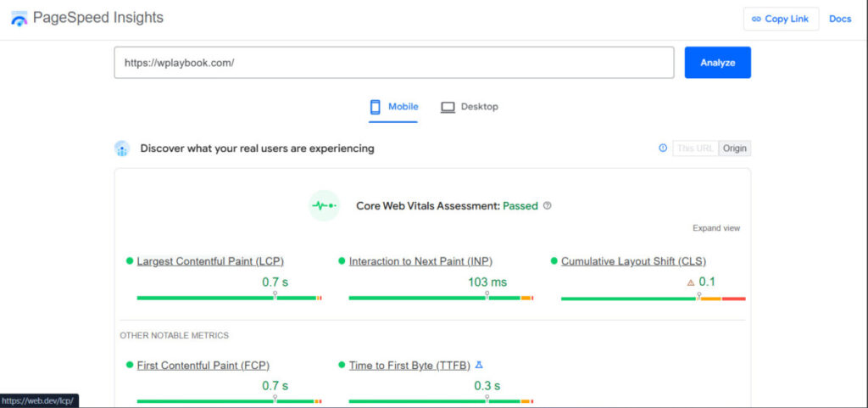This screenshot has width=868, height=408.
Task: Click the LCP value 0.7 s
Action: pyautogui.click(x=275, y=282)
